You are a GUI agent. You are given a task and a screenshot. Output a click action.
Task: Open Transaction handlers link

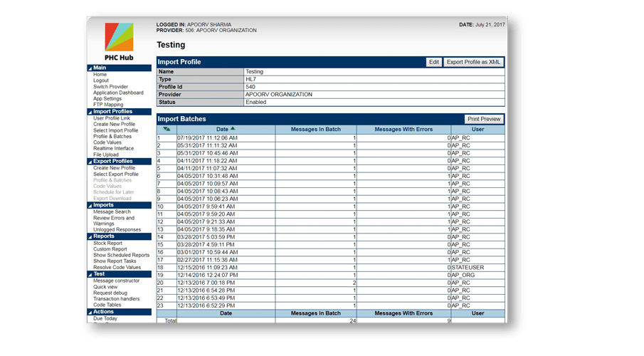[116, 299]
